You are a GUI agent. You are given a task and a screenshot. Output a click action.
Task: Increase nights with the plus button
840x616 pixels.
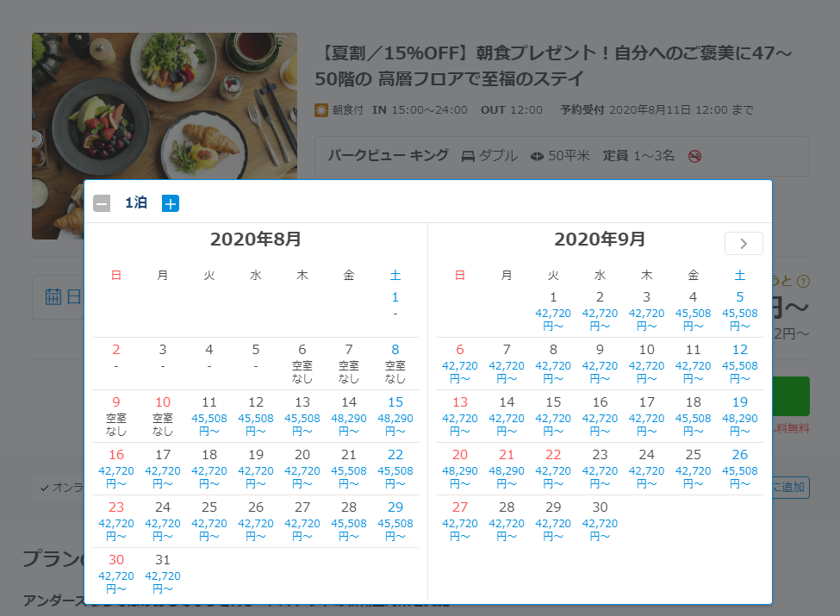click(171, 203)
